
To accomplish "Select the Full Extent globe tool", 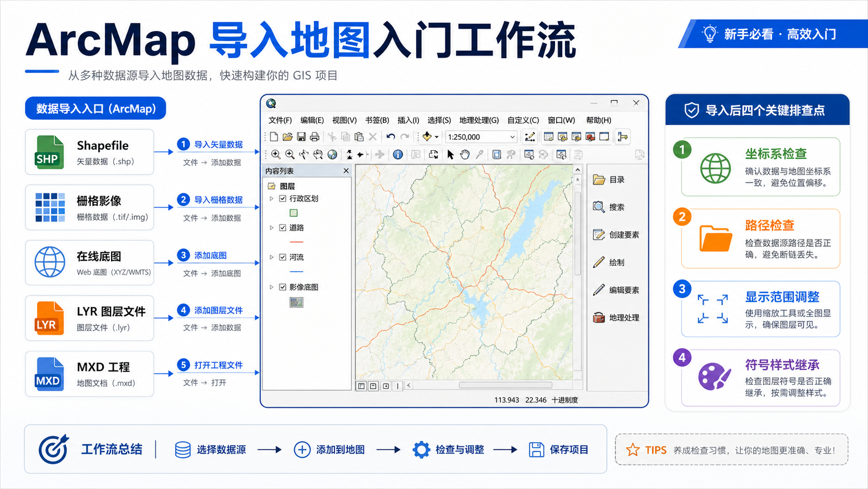I will point(332,154).
